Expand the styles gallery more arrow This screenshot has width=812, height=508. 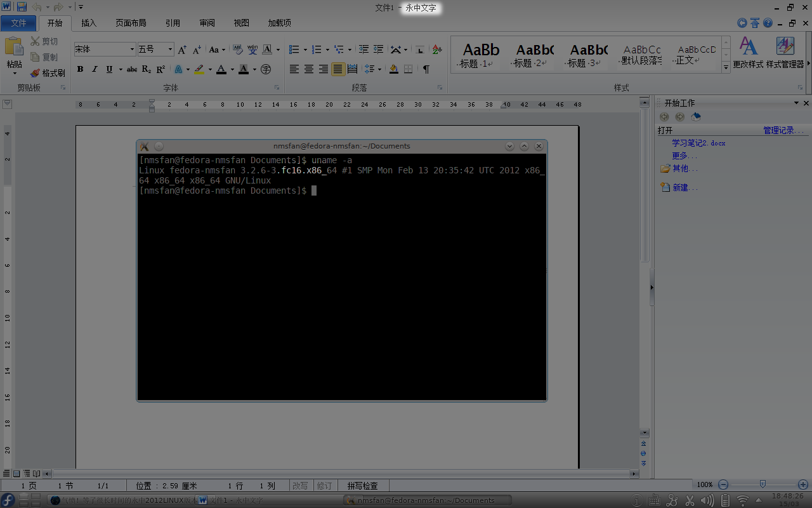[726, 67]
